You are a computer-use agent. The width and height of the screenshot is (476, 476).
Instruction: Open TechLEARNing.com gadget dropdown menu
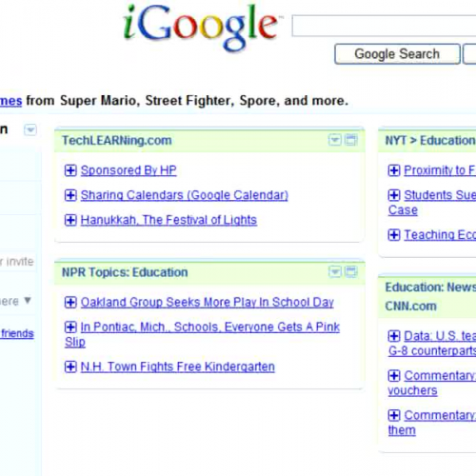tap(335, 140)
